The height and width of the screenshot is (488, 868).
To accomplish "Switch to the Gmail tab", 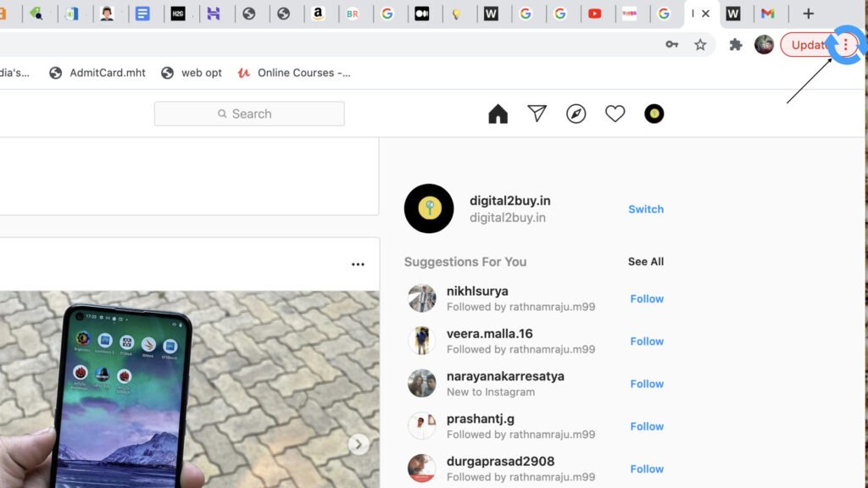I will [768, 14].
